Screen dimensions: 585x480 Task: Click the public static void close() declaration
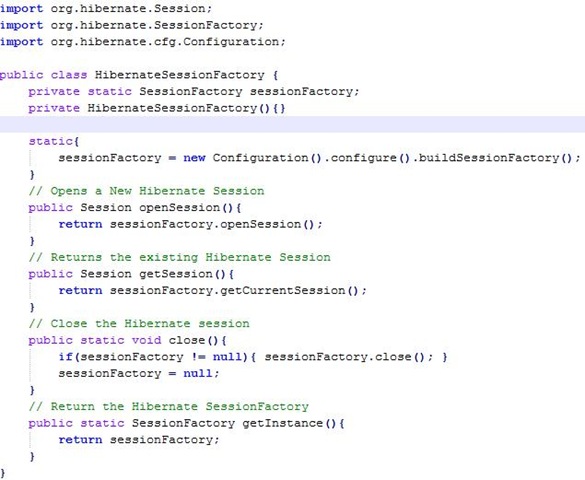point(128,341)
